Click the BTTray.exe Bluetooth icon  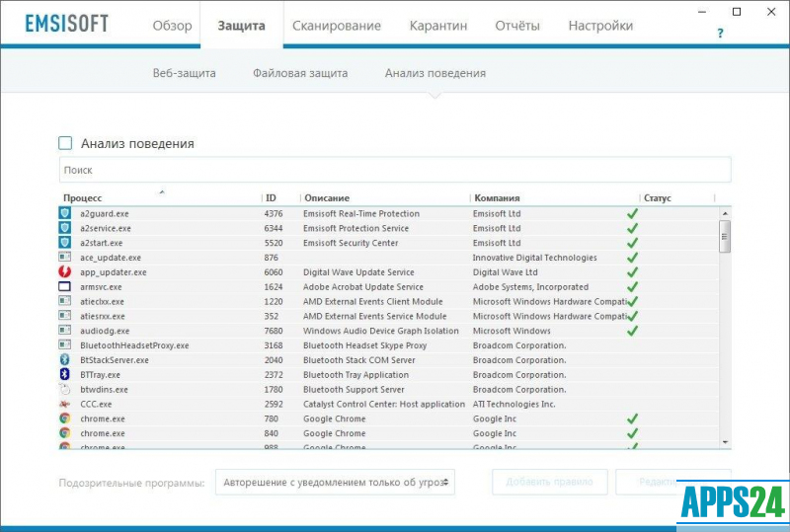pos(65,374)
